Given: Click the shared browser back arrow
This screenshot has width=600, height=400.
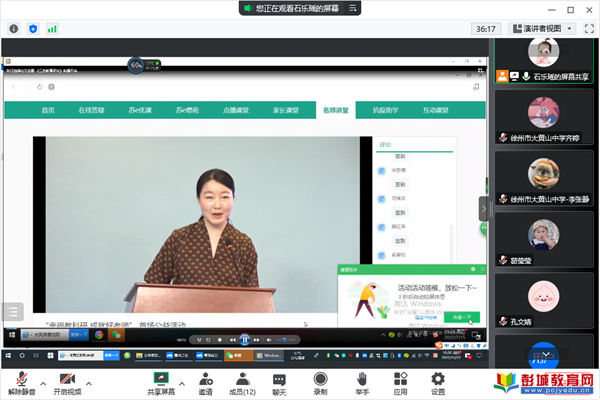Looking at the screenshot, I should (14, 87).
